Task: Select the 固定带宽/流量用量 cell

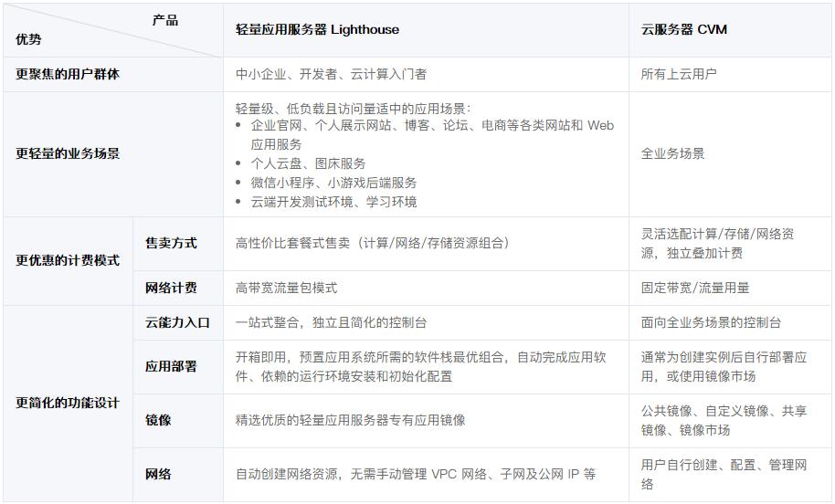Action: [x=695, y=288]
